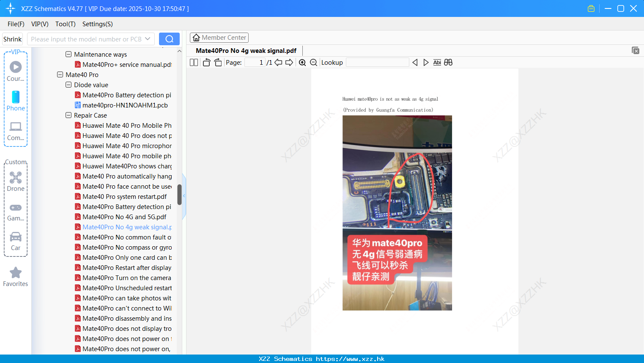Open Mate40Pro Unscheduled restart
This screenshot has width=644, height=363.
123,288
